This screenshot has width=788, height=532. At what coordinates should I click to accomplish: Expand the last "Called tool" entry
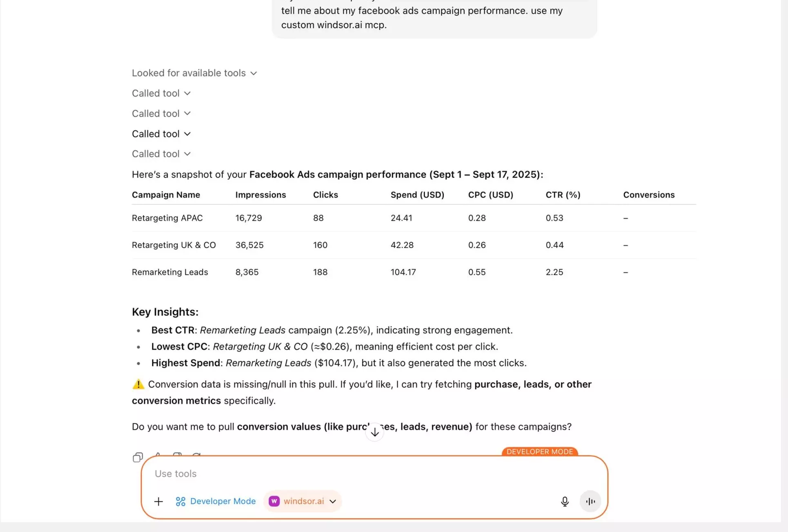point(161,154)
